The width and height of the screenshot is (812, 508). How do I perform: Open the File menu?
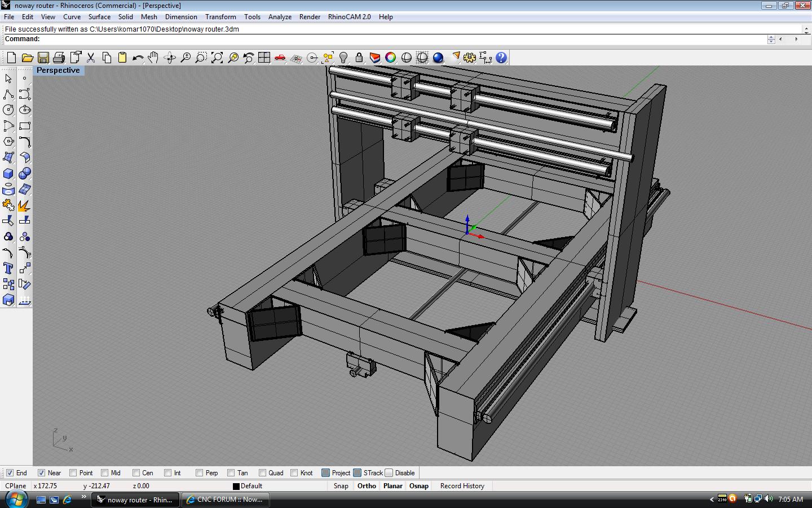tap(9, 17)
